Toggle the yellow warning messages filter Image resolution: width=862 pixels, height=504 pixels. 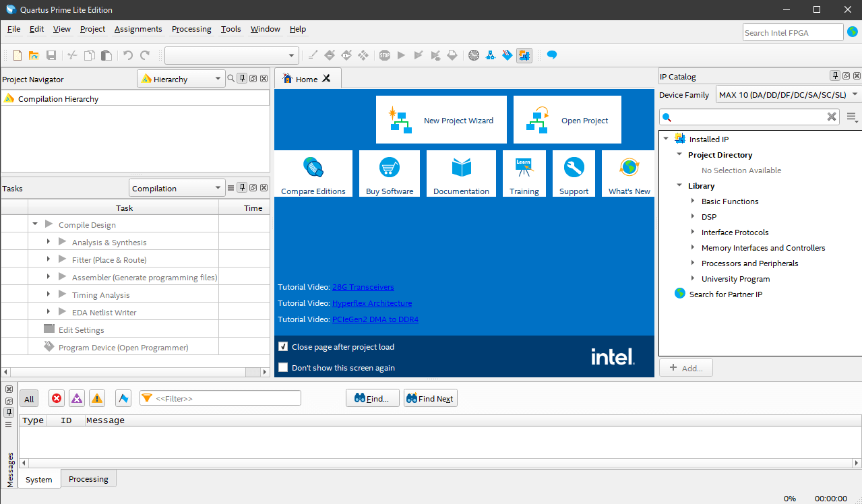point(97,399)
